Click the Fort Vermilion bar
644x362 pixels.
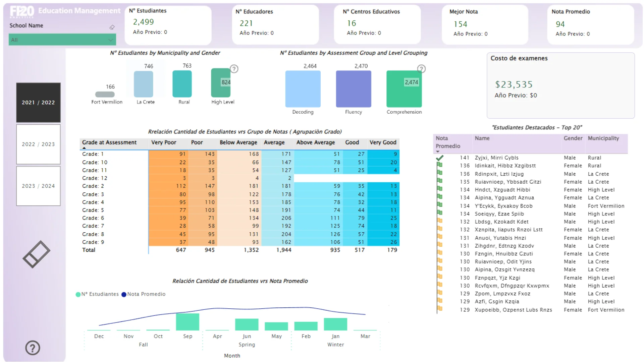[x=105, y=95]
